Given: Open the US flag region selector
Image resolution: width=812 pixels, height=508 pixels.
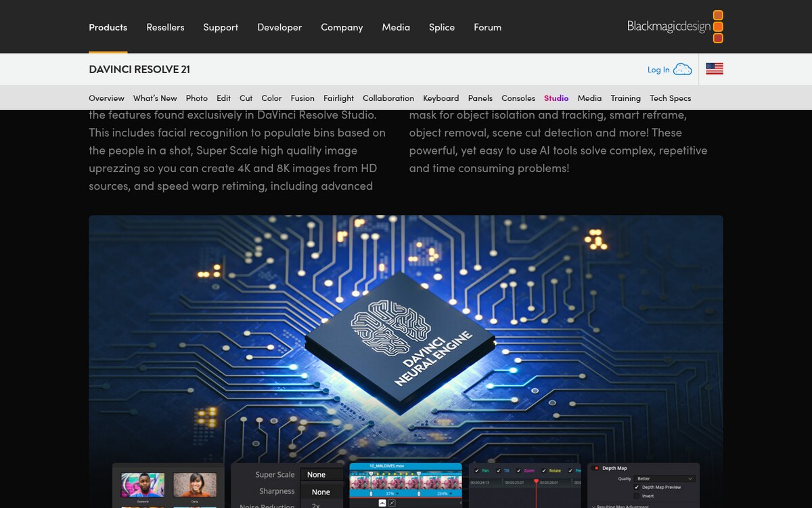Looking at the screenshot, I should (x=715, y=68).
